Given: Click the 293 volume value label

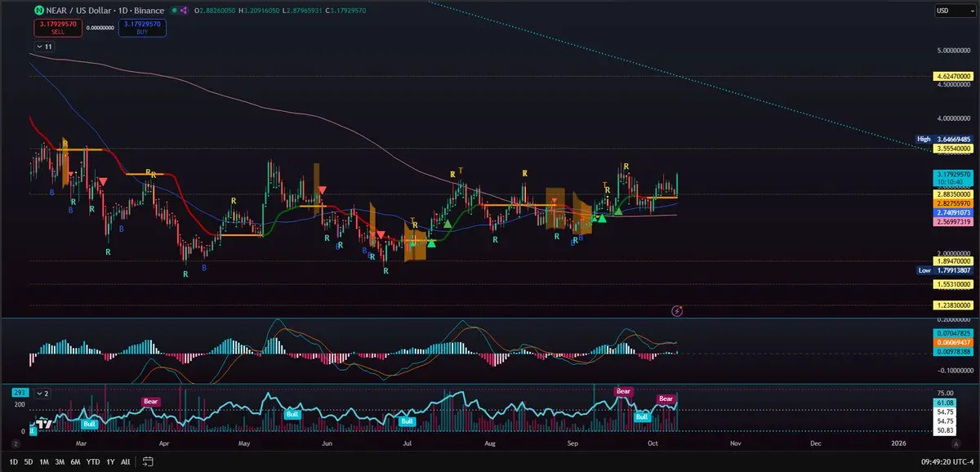Looking at the screenshot, I should click(x=20, y=393).
